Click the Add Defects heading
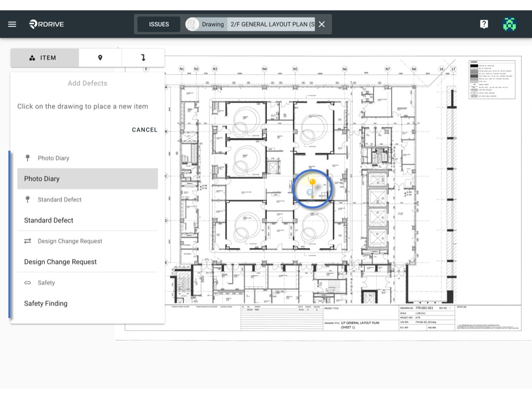This screenshot has height=399, width=532. coord(87,83)
